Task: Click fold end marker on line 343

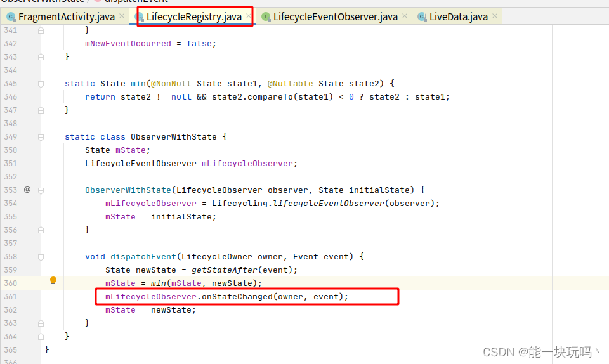Action: (x=41, y=57)
